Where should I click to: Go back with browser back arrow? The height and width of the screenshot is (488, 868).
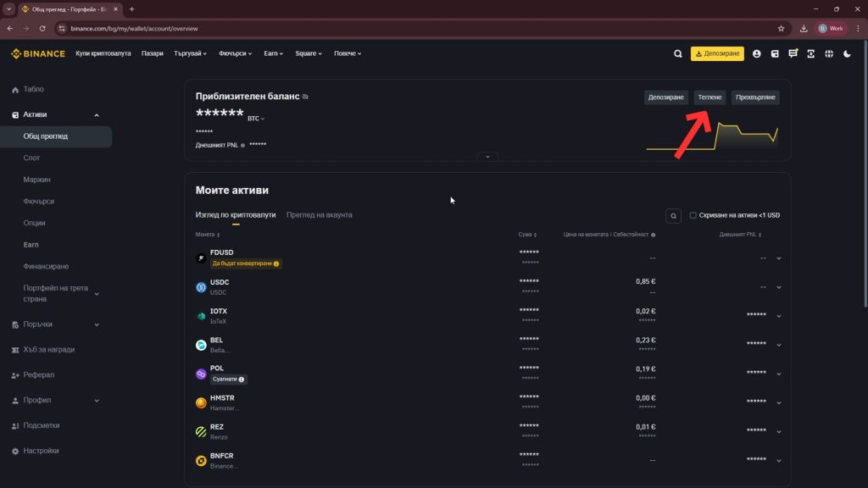click(10, 28)
